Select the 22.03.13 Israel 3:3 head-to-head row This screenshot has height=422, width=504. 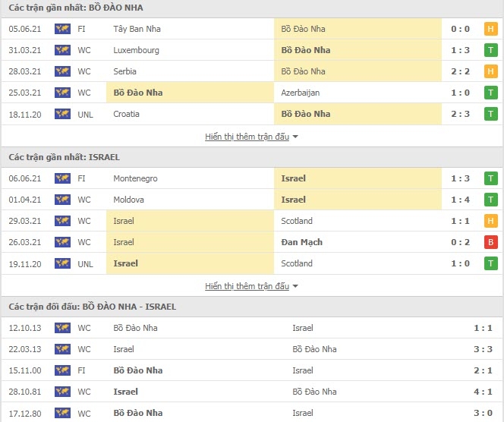(x=252, y=349)
